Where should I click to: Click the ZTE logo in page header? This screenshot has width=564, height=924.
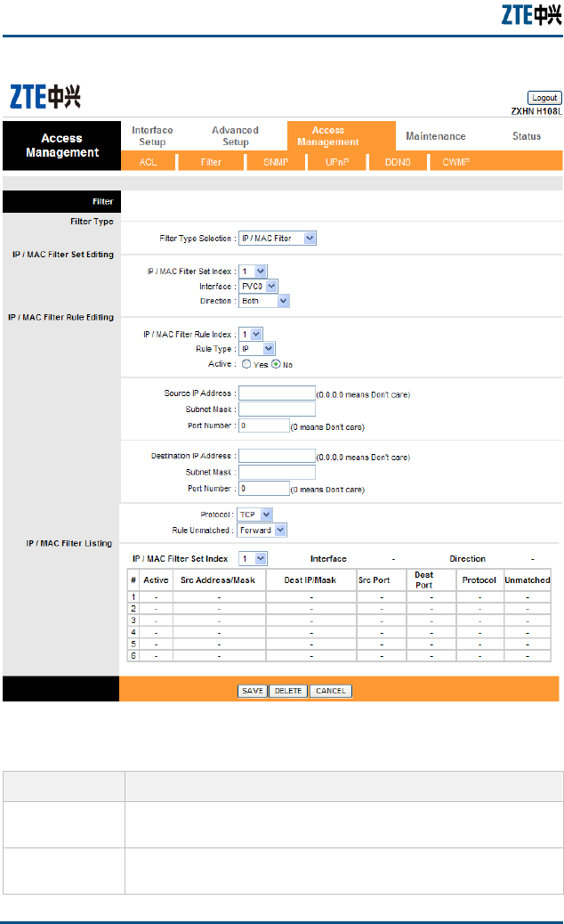(x=531, y=15)
